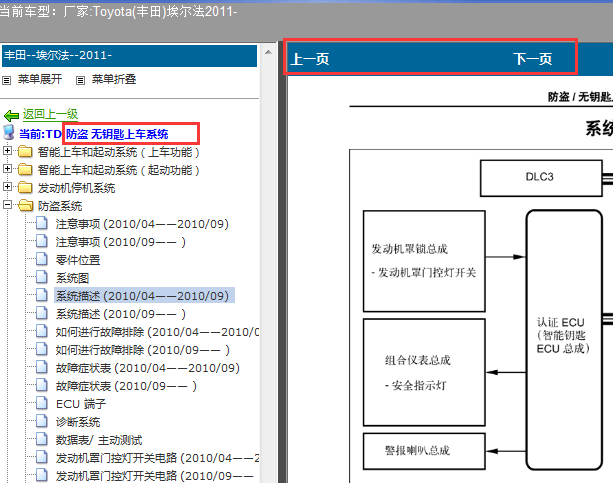Click page icon beside 零件位置
Screen dimensions: 613x483
[42, 259]
